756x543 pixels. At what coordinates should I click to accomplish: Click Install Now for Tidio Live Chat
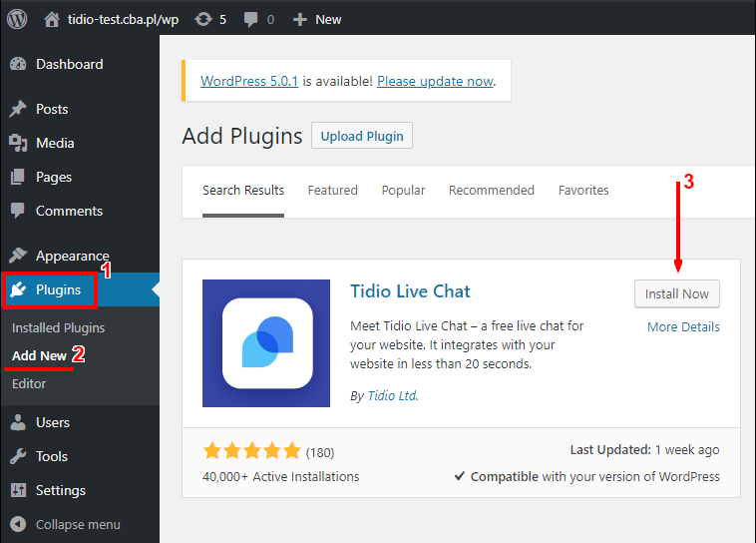pos(677,293)
